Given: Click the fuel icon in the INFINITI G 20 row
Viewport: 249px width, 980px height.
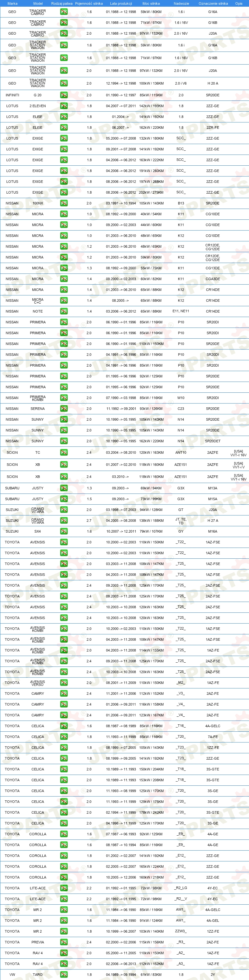Looking at the screenshot, I should (64, 95).
